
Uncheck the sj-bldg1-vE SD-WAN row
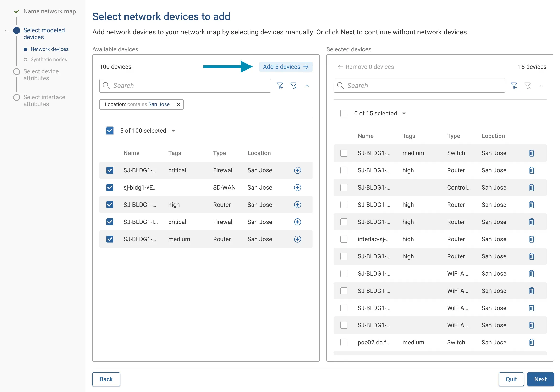pyautogui.click(x=110, y=187)
